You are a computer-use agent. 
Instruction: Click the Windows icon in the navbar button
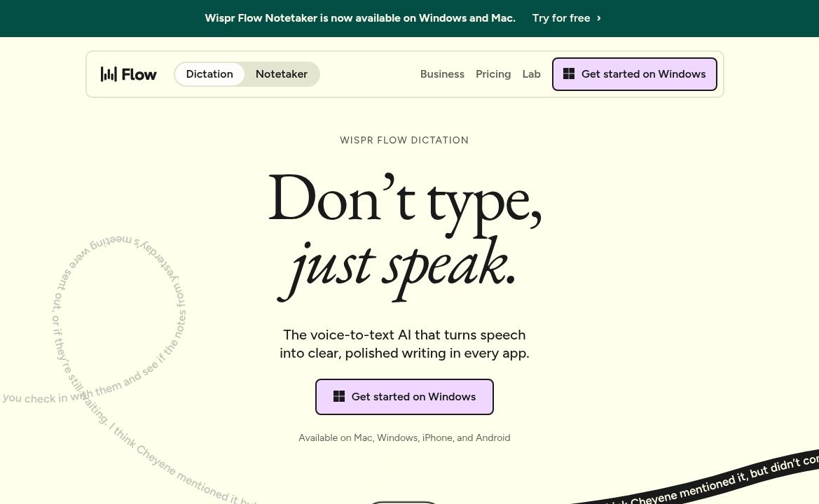tap(569, 74)
